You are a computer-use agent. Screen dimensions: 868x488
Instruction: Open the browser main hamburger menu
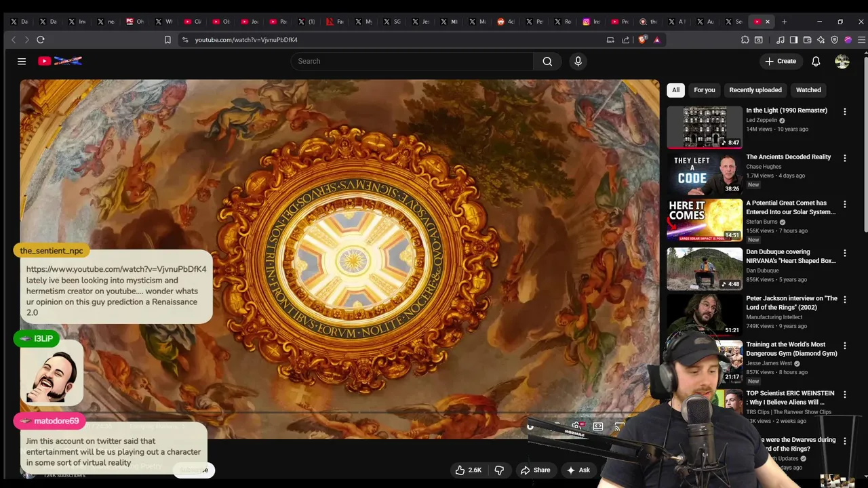click(x=861, y=40)
